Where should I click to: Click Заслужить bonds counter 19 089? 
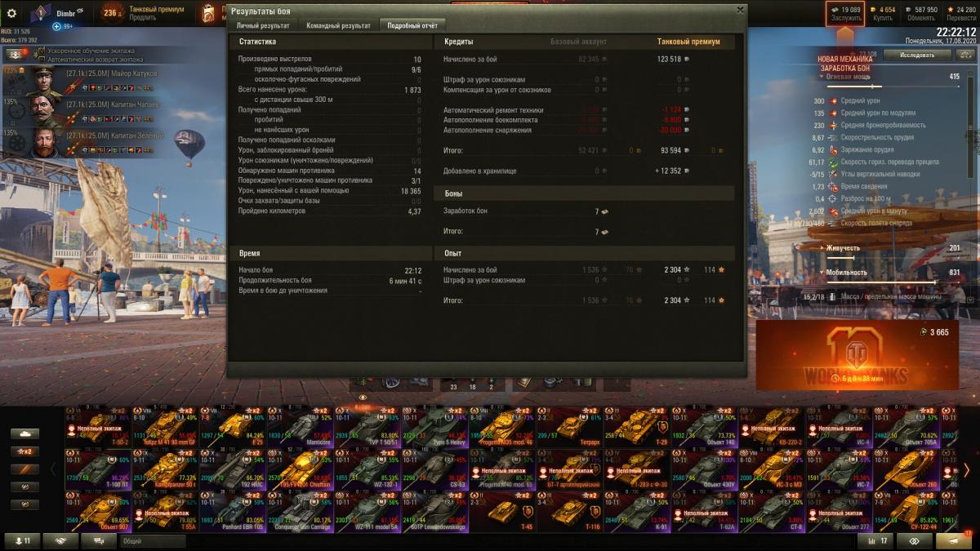(845, 13)
